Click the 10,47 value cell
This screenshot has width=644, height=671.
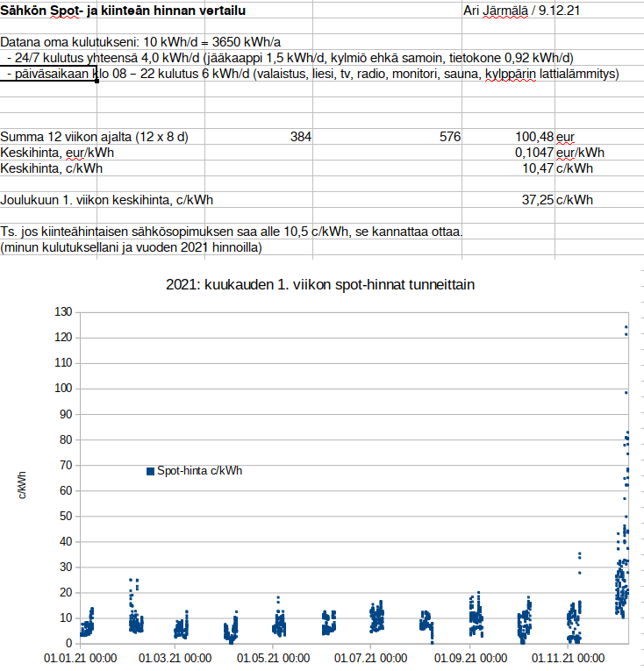tap(537, 168)
